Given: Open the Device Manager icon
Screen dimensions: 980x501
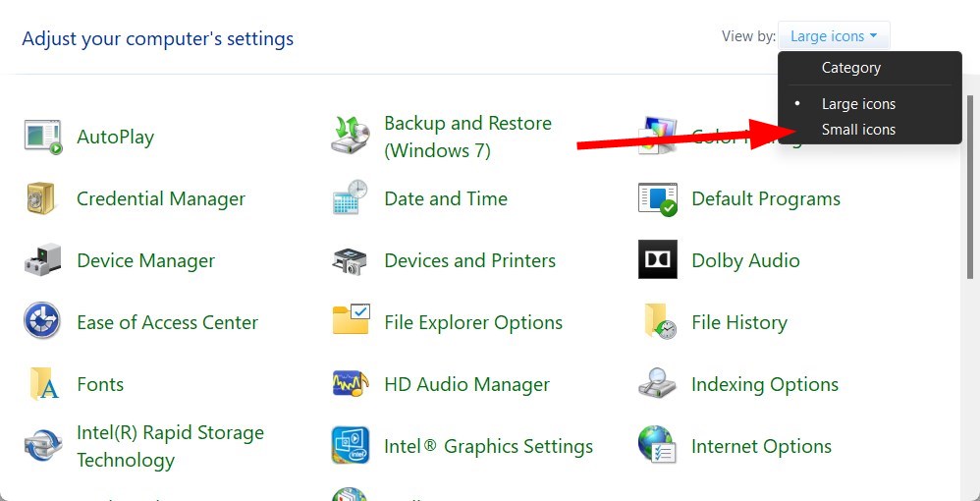Looking at the screenshot, I should [42, 259].
